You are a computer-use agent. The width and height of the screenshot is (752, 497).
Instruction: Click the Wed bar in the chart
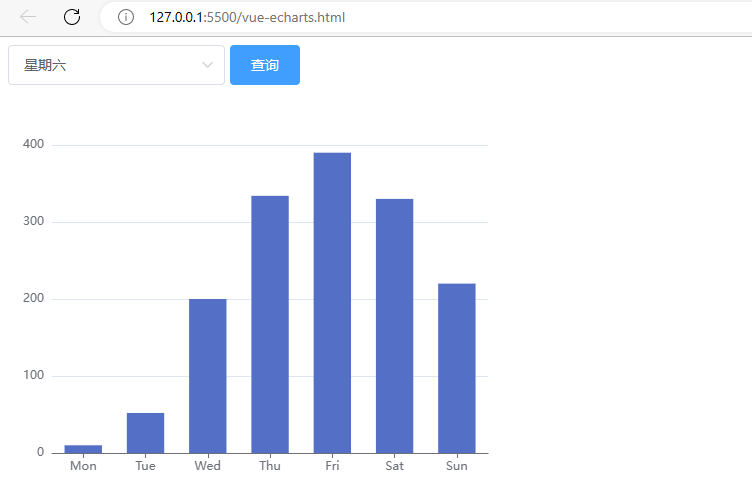click(208, 376)
